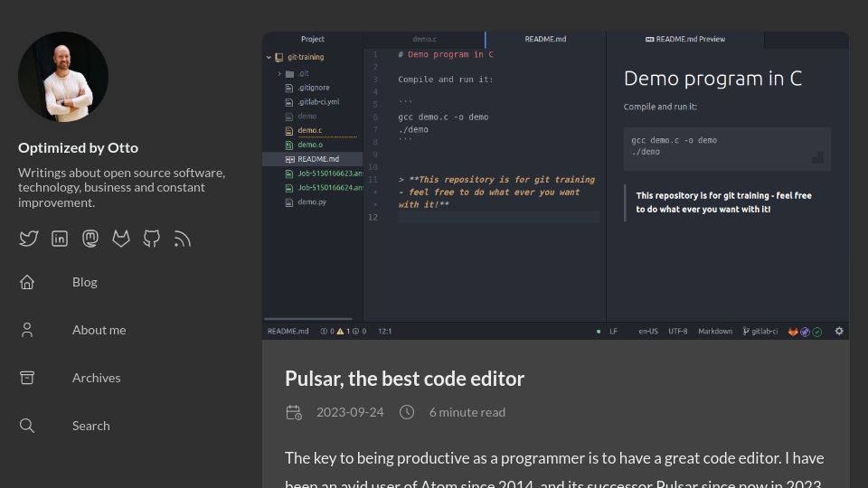Screen dimensions: 868x488
Task: Open the Twitter profile icon
Action: pos(29,239)
